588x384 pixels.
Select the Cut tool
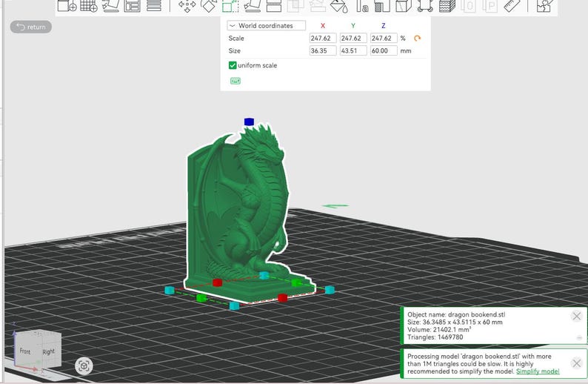tap(274, 6)
